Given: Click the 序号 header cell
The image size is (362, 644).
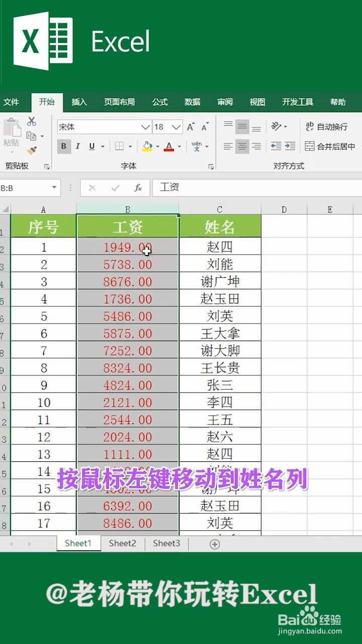Looking at the screenshot, I should pos(44,226).
